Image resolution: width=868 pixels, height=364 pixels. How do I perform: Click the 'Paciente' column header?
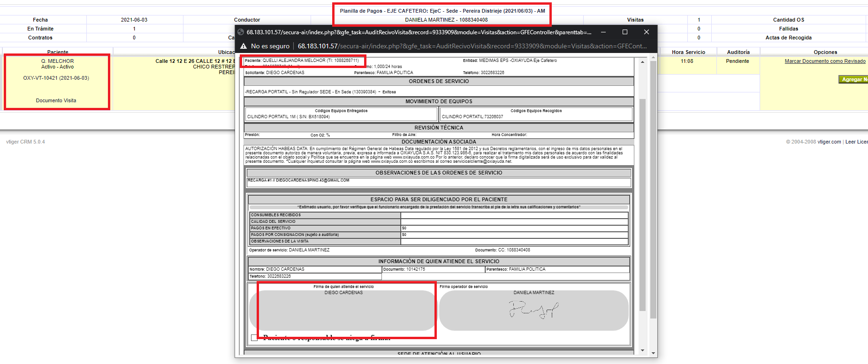tap(58, 52)
